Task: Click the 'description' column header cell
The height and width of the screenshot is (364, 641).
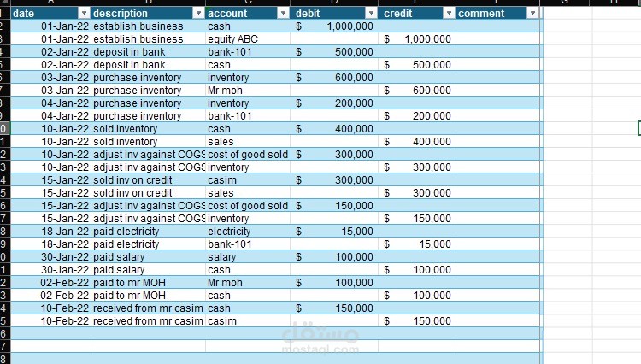Action: click(x=148, y=13)
